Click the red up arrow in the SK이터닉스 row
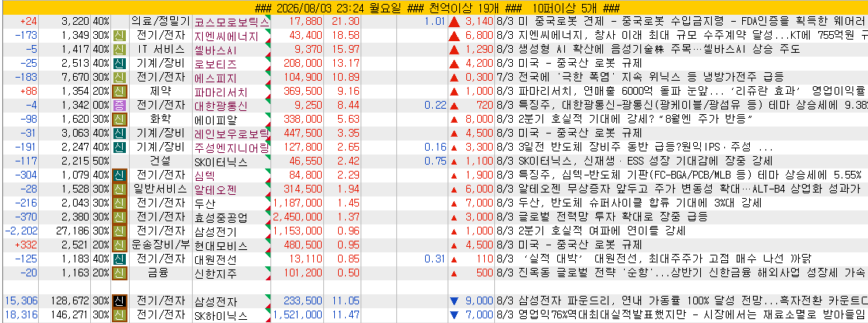Viewport: 868px width, 323px height. [x=454, y=161]
